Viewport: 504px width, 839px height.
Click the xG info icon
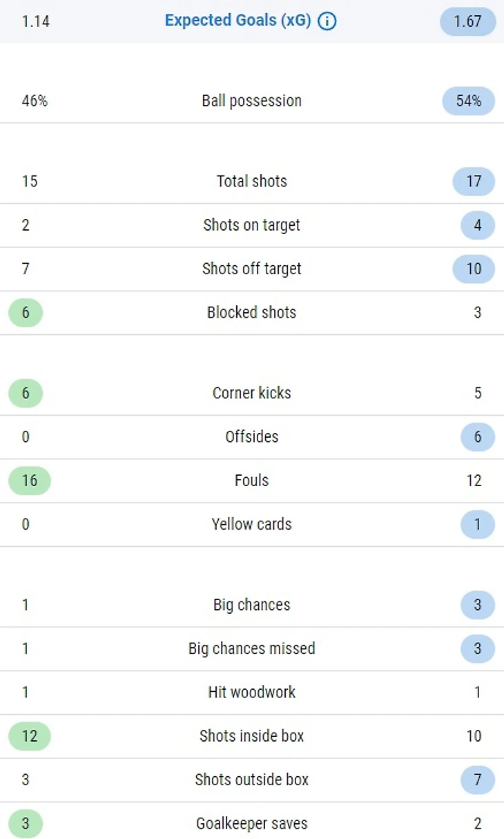click(x=327, y=21)
